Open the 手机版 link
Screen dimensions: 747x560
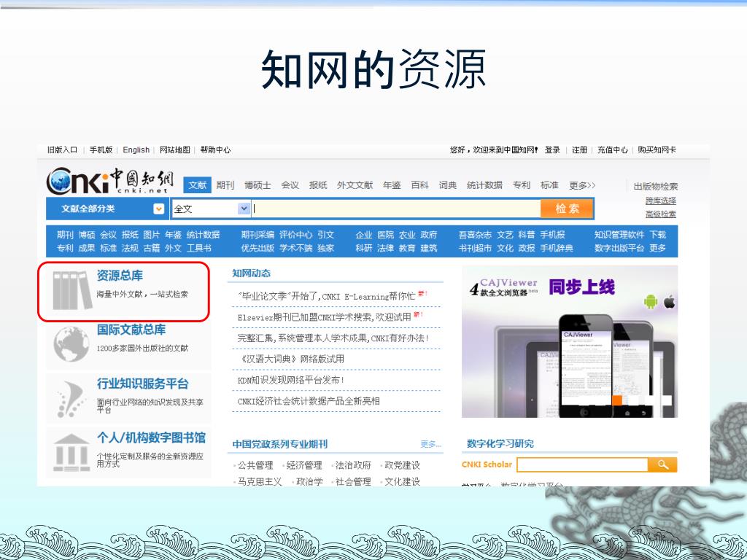coord(101,149)
